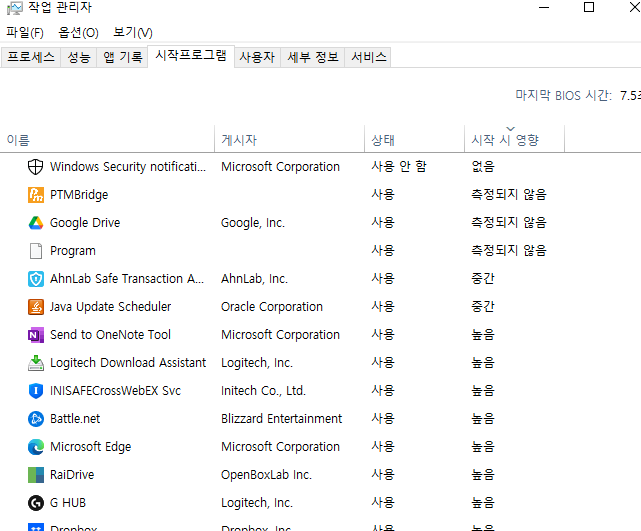Click the 중간 impact for Java Update Scheduler
This screenshot has height=531, width=641.
(x=483, y=306)
